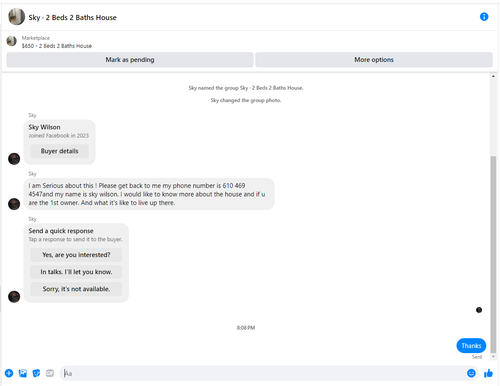
Task: Click Mark as pending button
Action: point(130,60)
